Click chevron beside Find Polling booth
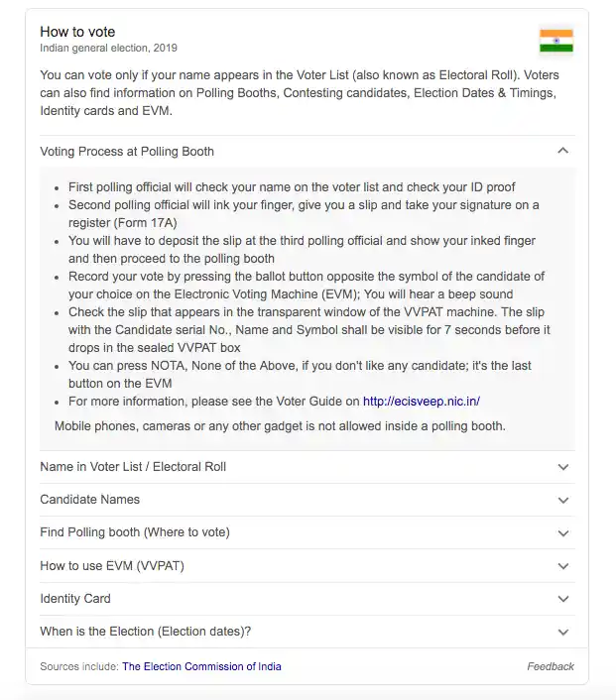The height and width of the screenshot is (700, 616). (x=563, y=533)
